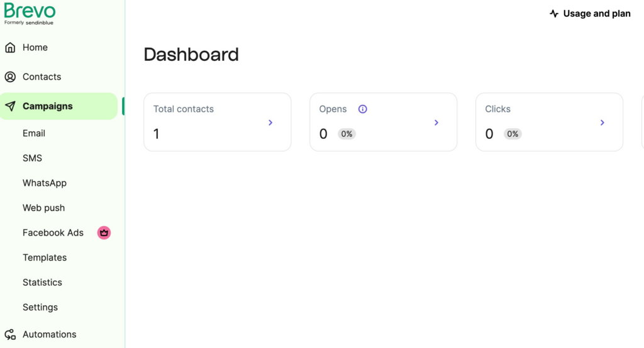The image size is (644, 348).
Task: Click the Campaigns paper plane icon
Action: [10, 106]
